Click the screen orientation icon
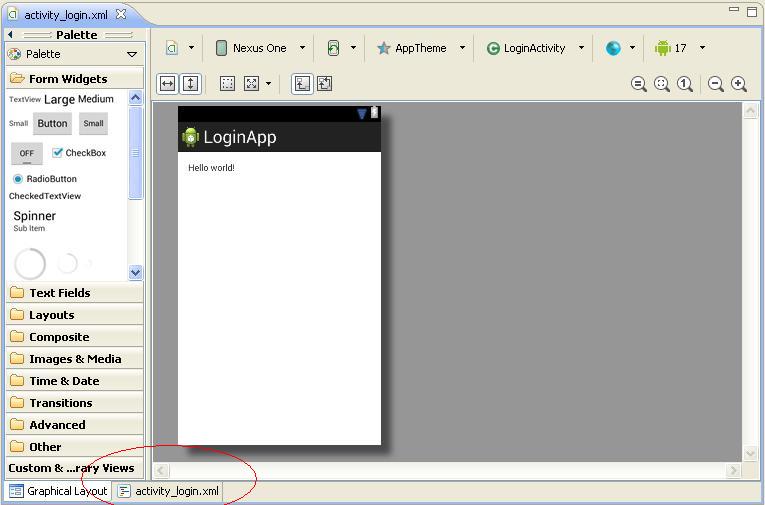This screenshot has width=765, height=505. (333, 48)
